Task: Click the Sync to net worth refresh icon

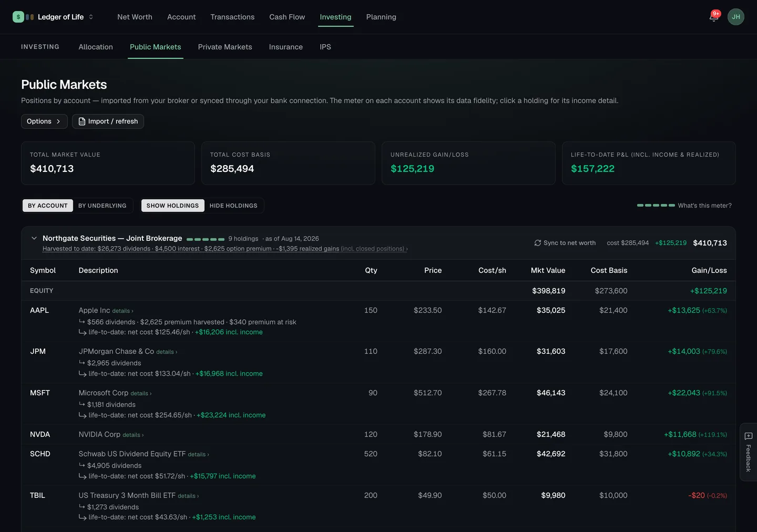Action: point(538,243)
